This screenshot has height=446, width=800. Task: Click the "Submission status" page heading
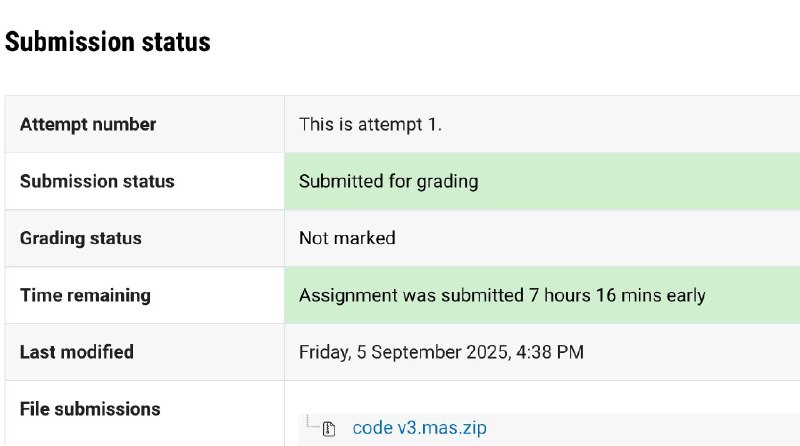[x=108, y=42]
